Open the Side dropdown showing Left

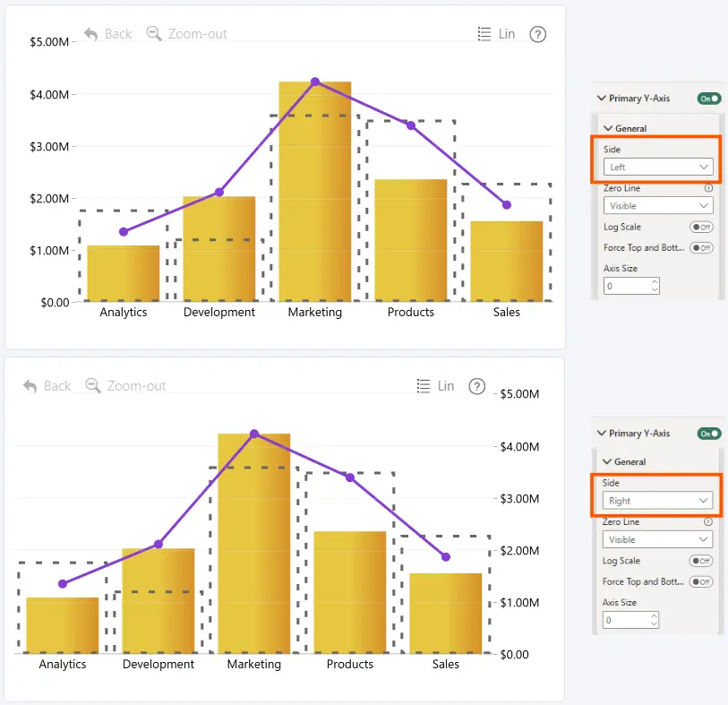[x=658, y=168]
